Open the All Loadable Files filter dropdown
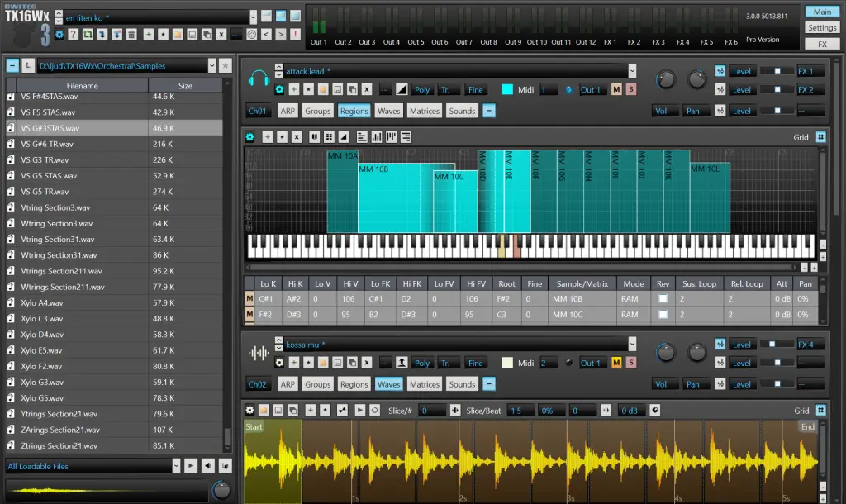The height and width of the screenshot is (504, 846). point(174,465)
